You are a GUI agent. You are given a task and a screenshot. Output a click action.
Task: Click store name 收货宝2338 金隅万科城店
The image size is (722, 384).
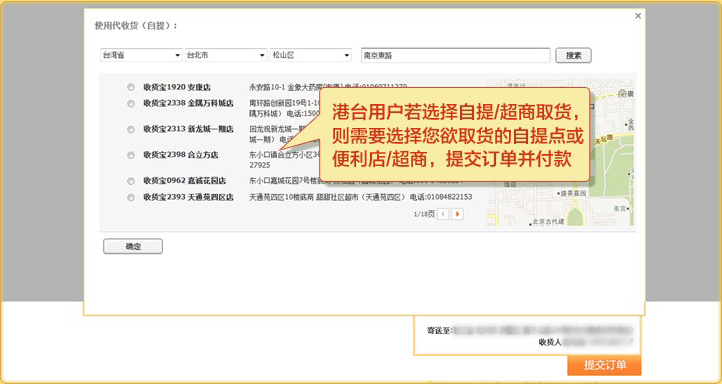pyautogui.click(x=188, y=104)
